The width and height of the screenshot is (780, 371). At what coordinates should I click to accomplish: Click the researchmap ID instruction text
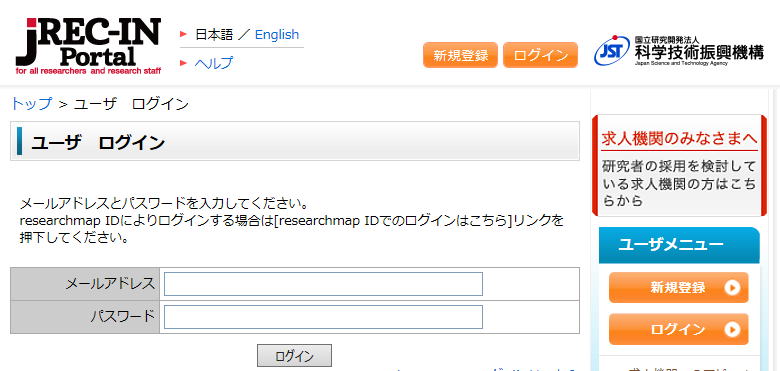292,229
